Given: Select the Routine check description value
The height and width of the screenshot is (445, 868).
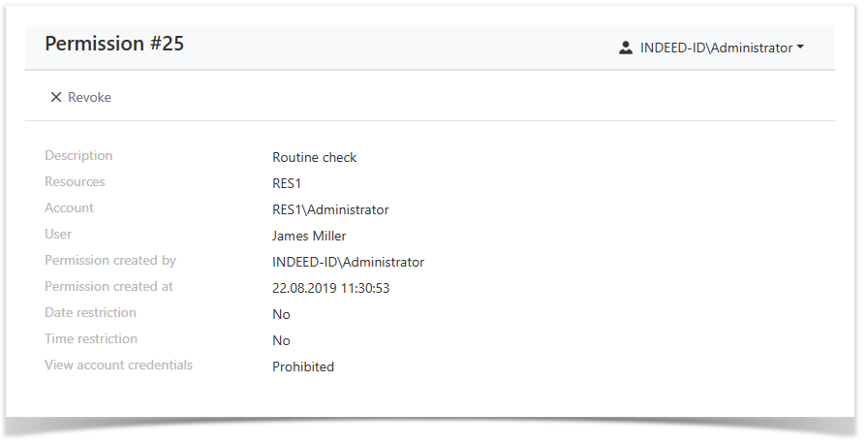Looking at the screenshot, I should (x=314, y=157).
